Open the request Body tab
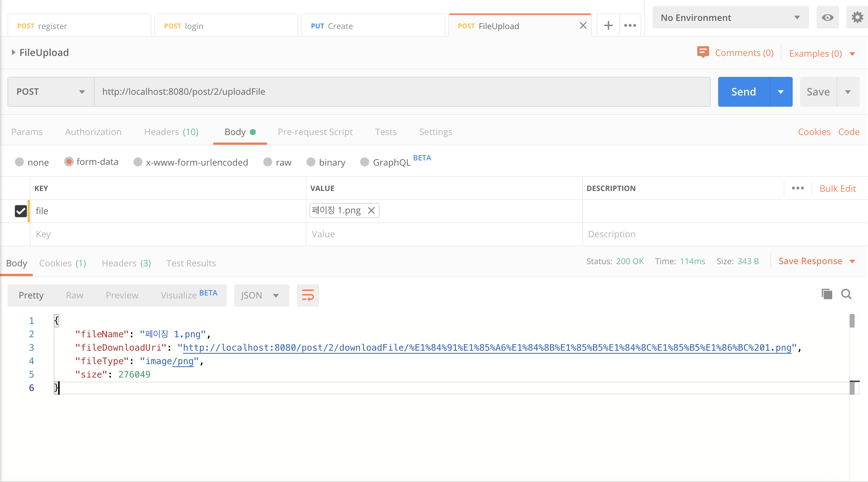This screenshot has height=482, width=868. coord(240,132)
